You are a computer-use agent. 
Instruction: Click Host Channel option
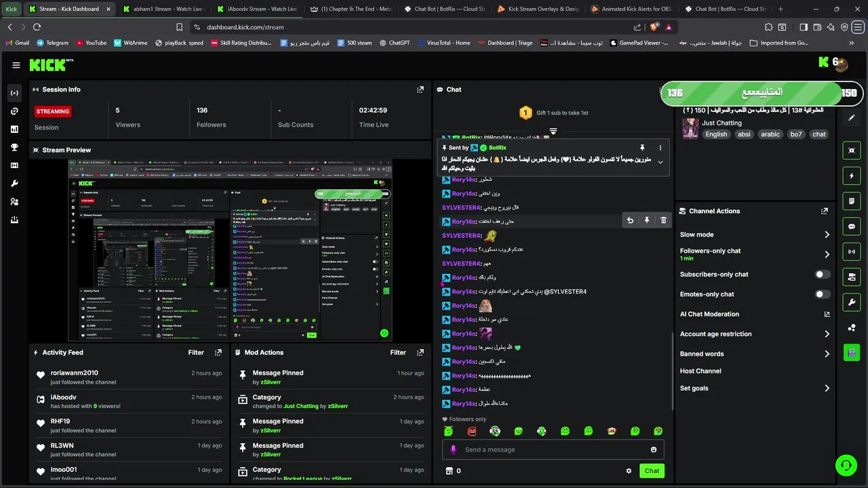[701, 371]
